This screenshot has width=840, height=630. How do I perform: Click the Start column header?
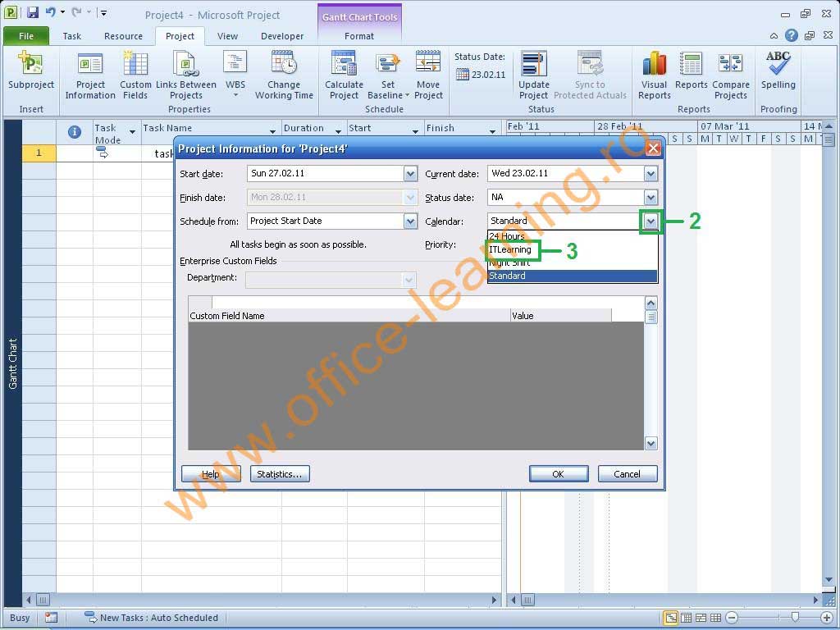click(386, 129)
